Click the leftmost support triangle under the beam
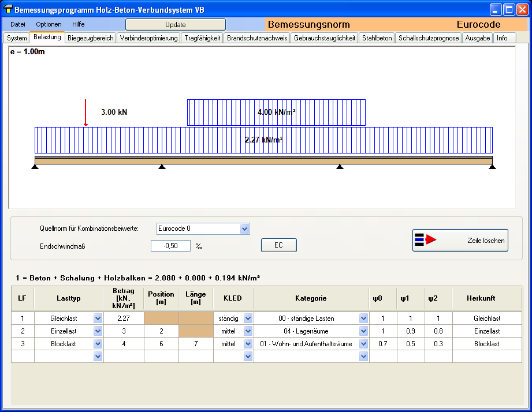The image size is (532, 412). pyautogui.click(x=35, y=167)
